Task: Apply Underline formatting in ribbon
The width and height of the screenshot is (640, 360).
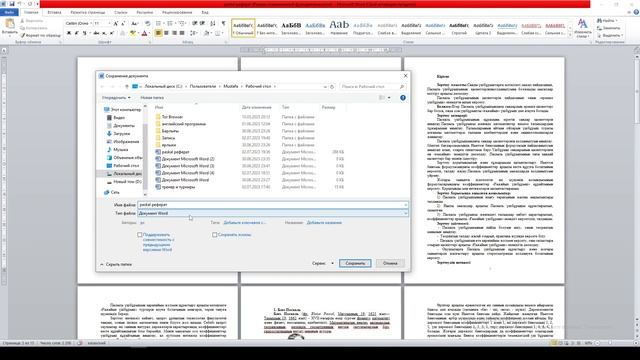Action: click(x=84, y=33)
